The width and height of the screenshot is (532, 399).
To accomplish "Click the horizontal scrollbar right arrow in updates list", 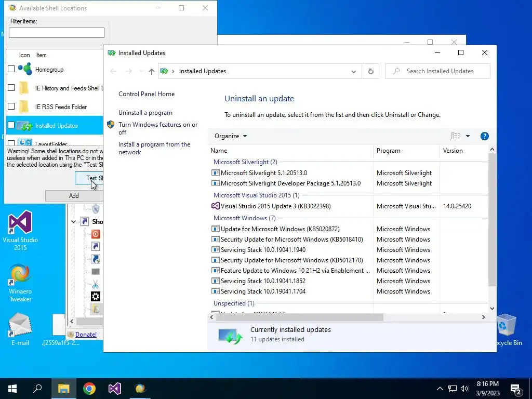I will click(x=484, y=317).
